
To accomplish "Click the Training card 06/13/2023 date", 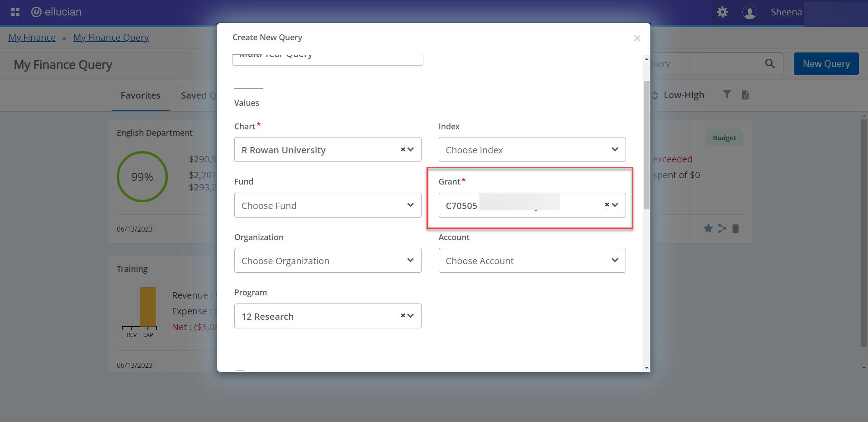I will pos(134,365).
